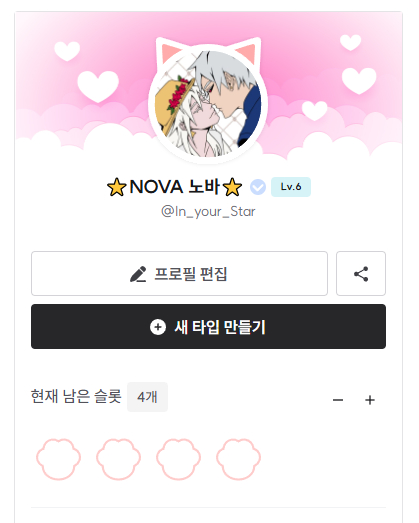Click the yellow star left of NOVA
The height and width of the screenshot is (523, 419).
tap(116, 187)
